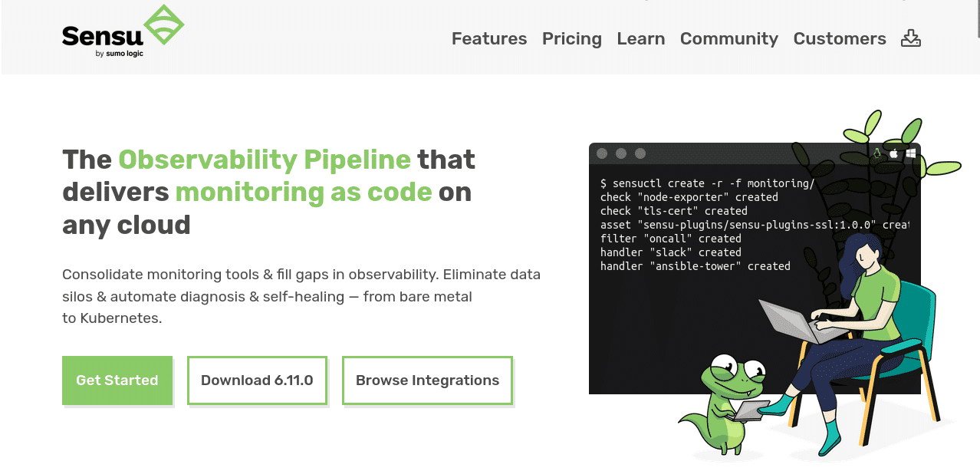Click the Get Started button
Image resolution: width=980 pixels, height=471 pixels.
[117, 380]
